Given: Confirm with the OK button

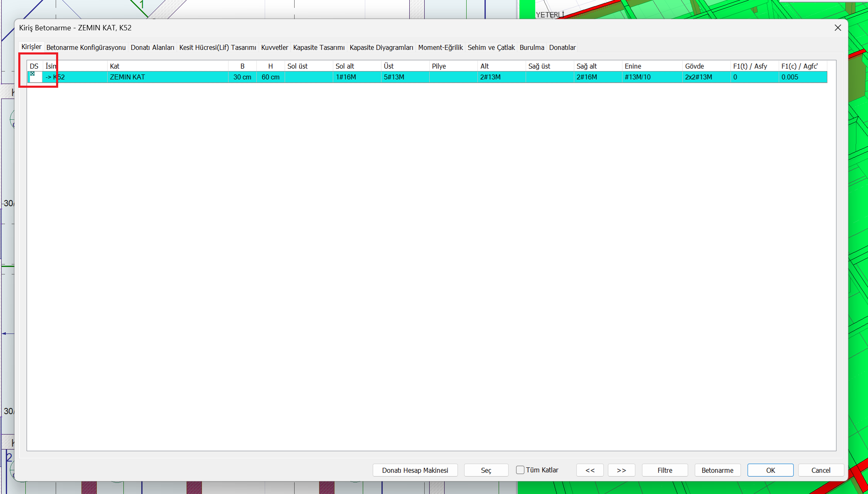Looking at the screenshot, I should coord(770,470).
